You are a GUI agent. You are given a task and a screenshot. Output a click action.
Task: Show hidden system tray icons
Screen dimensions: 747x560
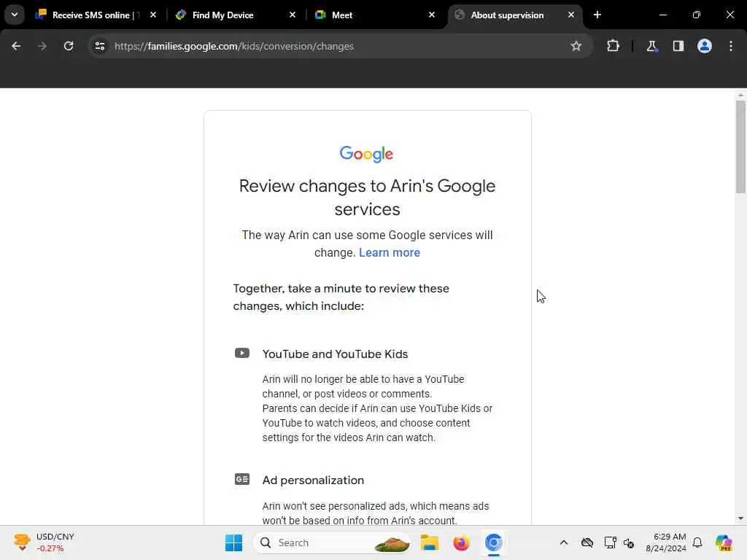point(564,542)
